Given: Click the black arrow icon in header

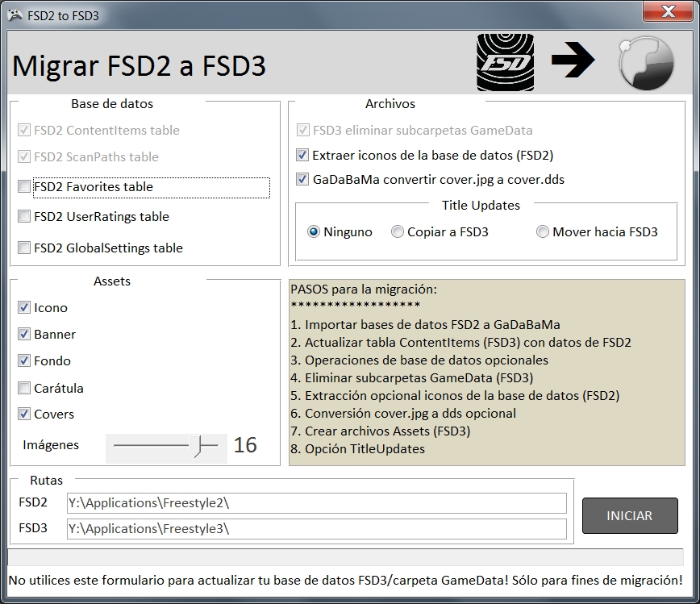Looking at the screenshot, I should coord(573,60).
